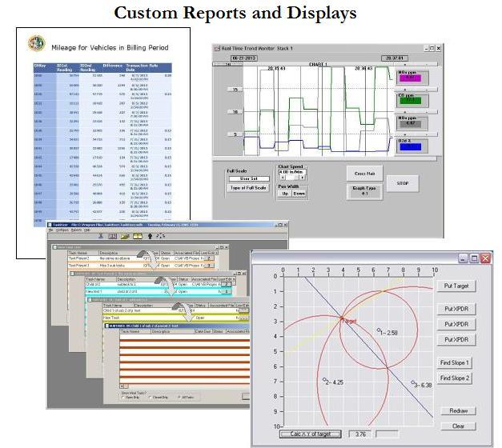The height and width of the screenshot is (448, 502).
Task: Click the blue O2 % indicator
Action: tap(409, 146)
